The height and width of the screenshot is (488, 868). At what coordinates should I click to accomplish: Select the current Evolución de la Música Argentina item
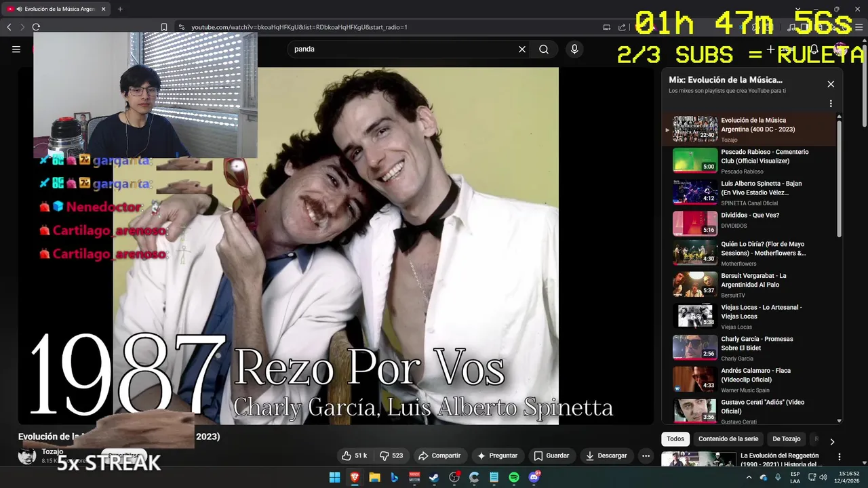click(x=749, y=129)
